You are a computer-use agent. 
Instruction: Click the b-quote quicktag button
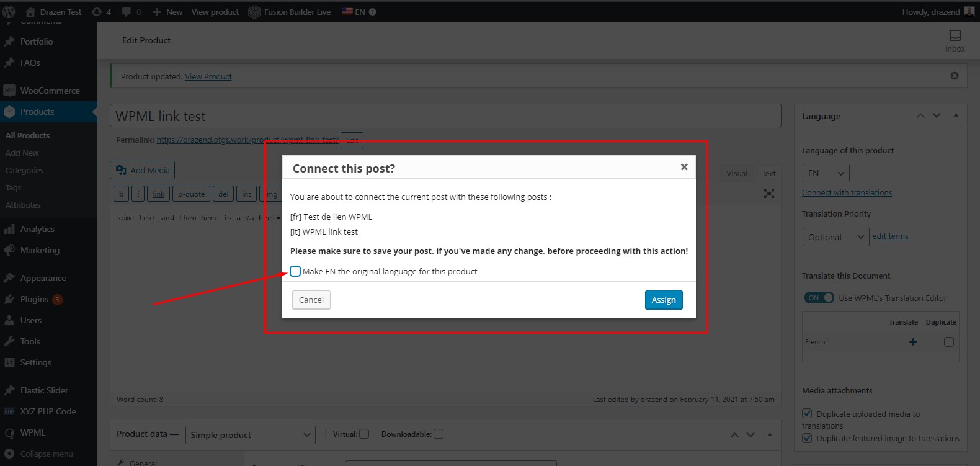click(191, 194)
